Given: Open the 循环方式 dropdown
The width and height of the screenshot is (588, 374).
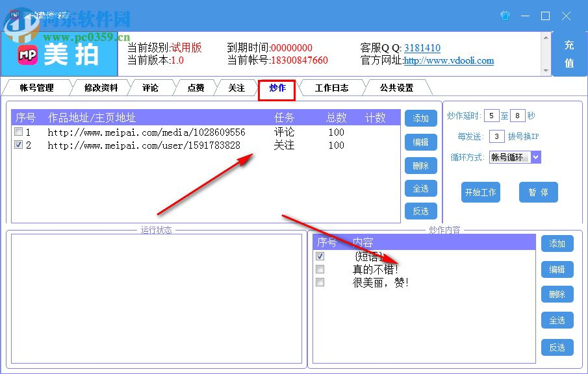Looking at the screenshot, I should click(x=535, y=156).
